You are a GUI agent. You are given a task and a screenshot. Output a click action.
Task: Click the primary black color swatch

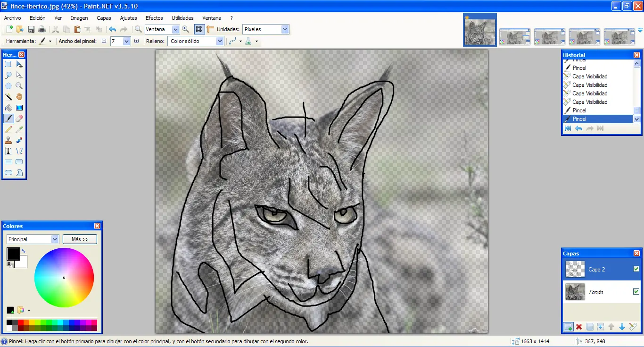click(x=13, y=254)
